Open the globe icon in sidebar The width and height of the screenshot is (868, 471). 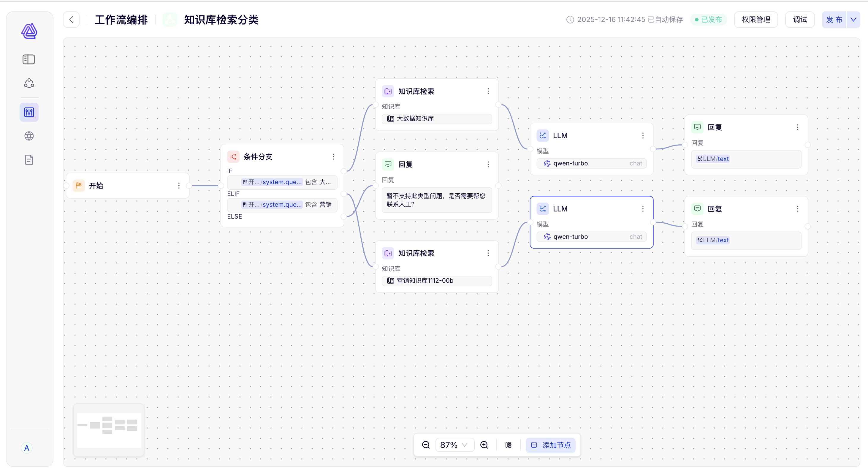29,136
